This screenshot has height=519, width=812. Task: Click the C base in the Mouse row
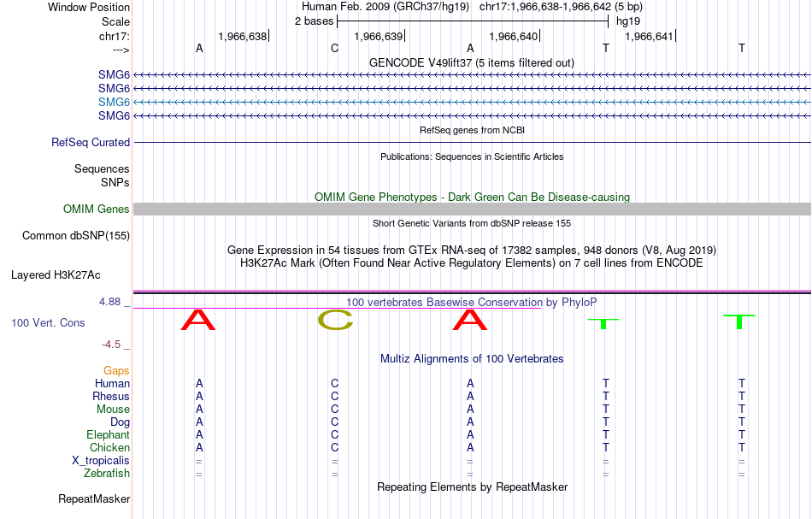tap(334, 410)
